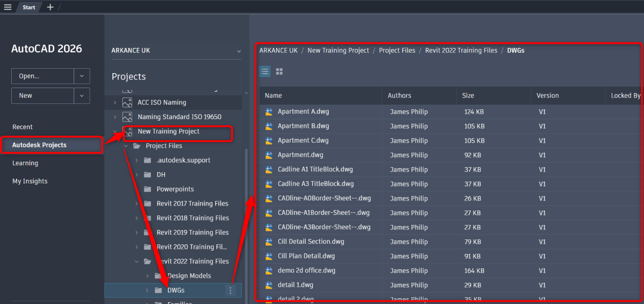Screen dimensions: 644x304
Task: Expand the Naming Standard ISO 19650 project
Action: pyautogui.click(x=115, y=117)
